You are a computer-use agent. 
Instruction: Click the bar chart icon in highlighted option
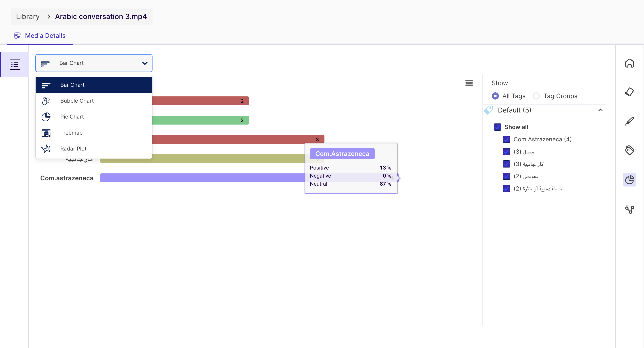(x=46, y=85)
